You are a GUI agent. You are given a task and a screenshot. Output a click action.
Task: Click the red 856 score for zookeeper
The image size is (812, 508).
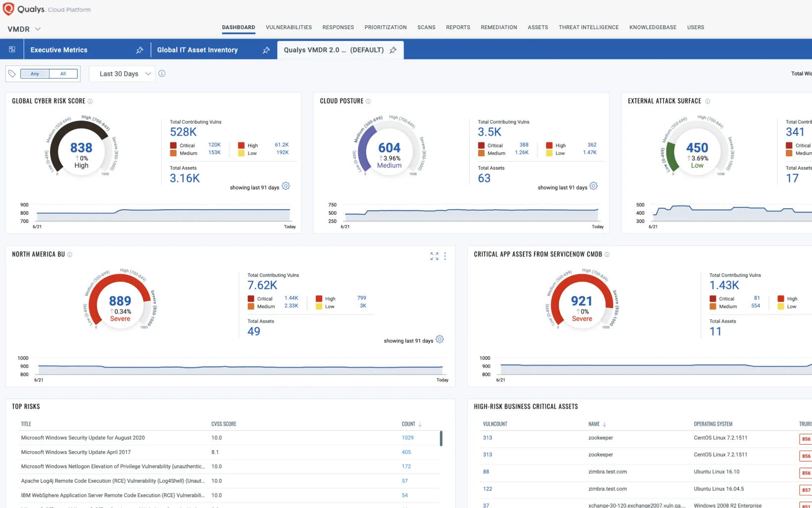[x=806, y=439]
